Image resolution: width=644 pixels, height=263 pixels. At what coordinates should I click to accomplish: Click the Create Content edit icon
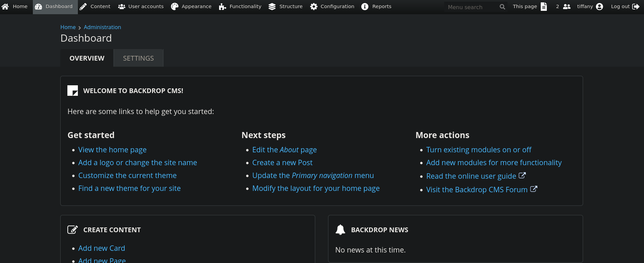72,229
